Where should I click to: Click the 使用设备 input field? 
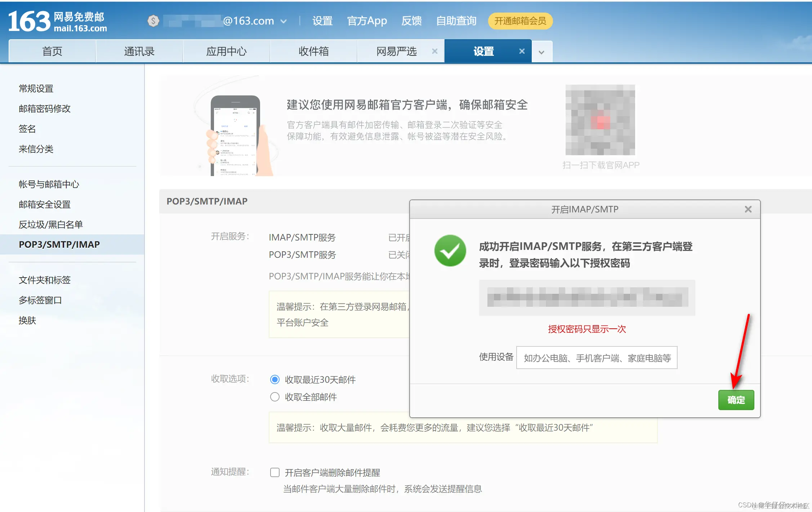(597, 358)
